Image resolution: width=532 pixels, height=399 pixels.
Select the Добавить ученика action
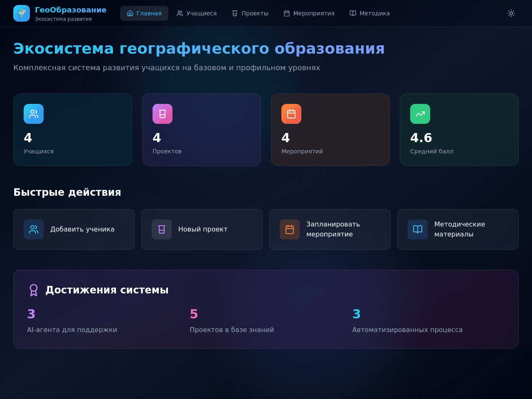pyautogui.click(x=74, y=229)
